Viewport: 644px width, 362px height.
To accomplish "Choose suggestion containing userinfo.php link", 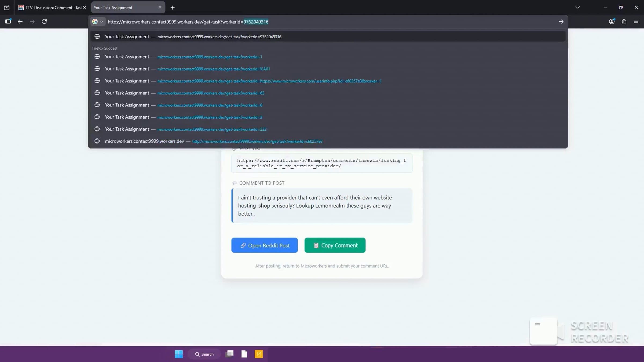I will pos(328,81).
